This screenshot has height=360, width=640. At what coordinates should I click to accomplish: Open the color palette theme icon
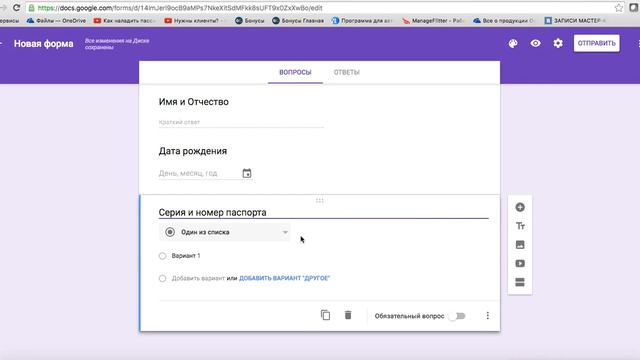[x=513, y=43]
